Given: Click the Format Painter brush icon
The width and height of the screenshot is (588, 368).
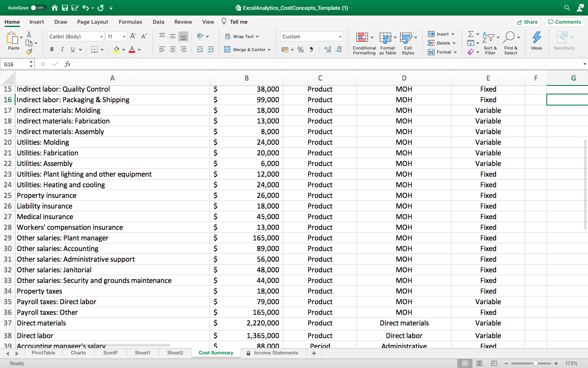Looking at the screenshot, I should click(x=29, y=52).
